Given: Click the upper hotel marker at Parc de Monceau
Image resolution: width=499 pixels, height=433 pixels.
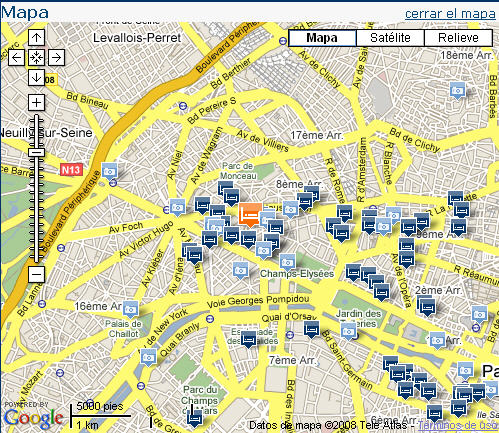Looking at the screenshot, I should 226,189.
